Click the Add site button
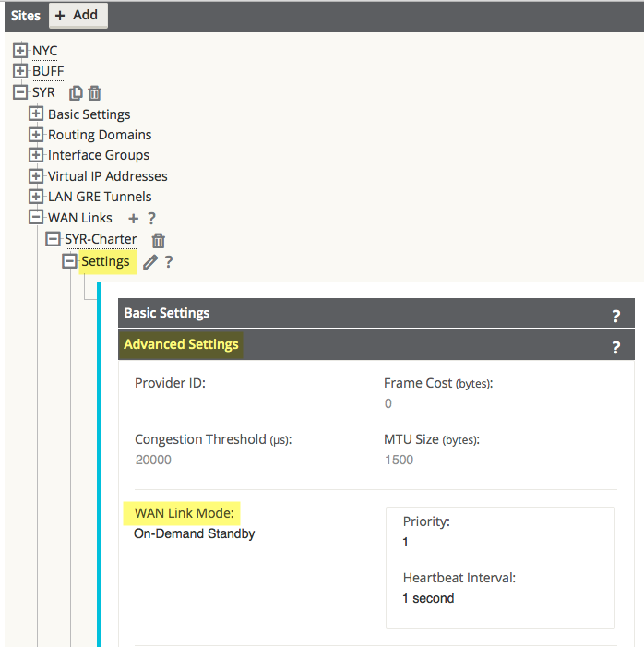This screenshot has height=647, width=644. click(78, 16)
